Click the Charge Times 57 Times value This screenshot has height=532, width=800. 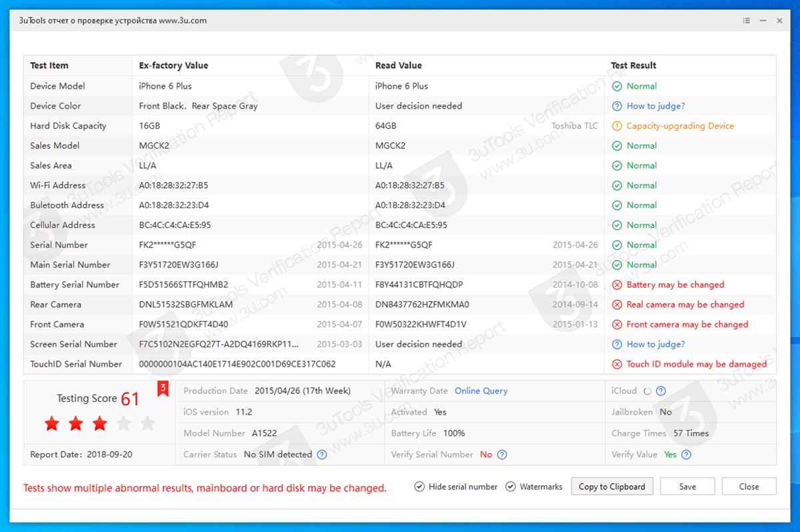pos(691,433)
